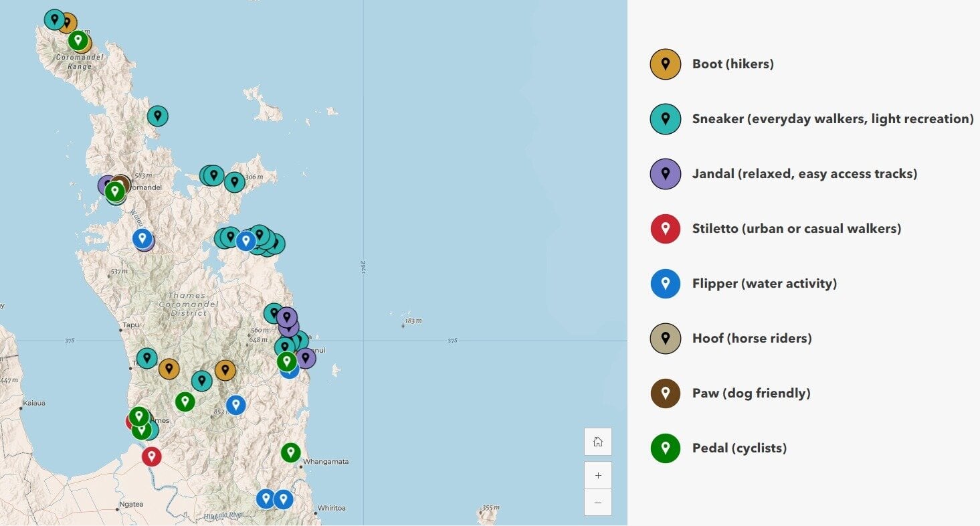Select the Boot marker near Tapu
980x526 pixels.
(169, 369)
